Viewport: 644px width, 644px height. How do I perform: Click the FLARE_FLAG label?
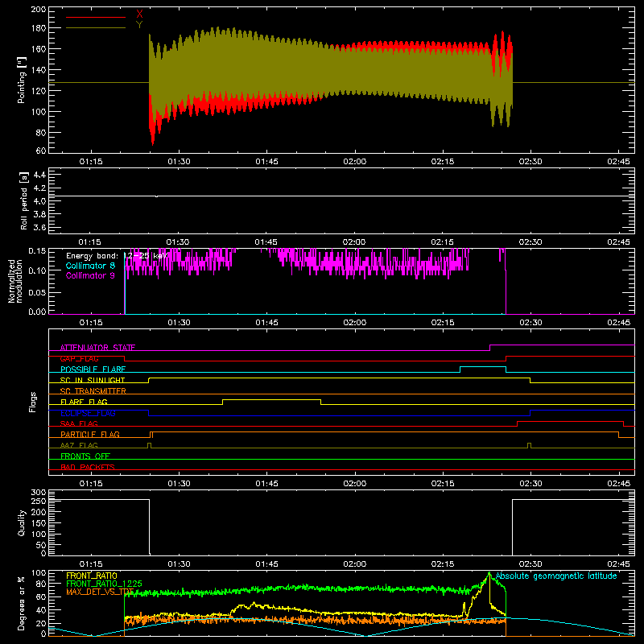pyautogui.click(x=84, y=402)
